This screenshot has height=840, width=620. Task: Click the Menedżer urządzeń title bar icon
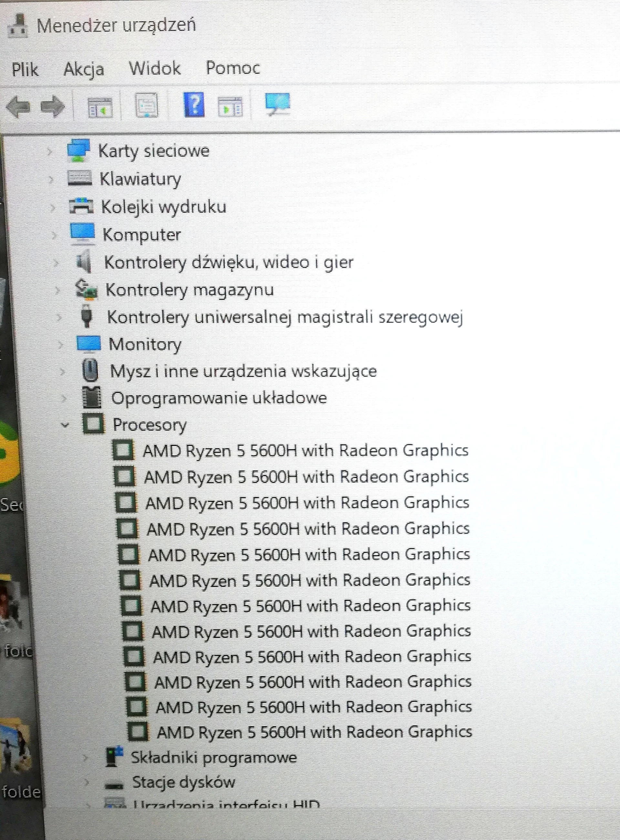(x=17, y=26)
